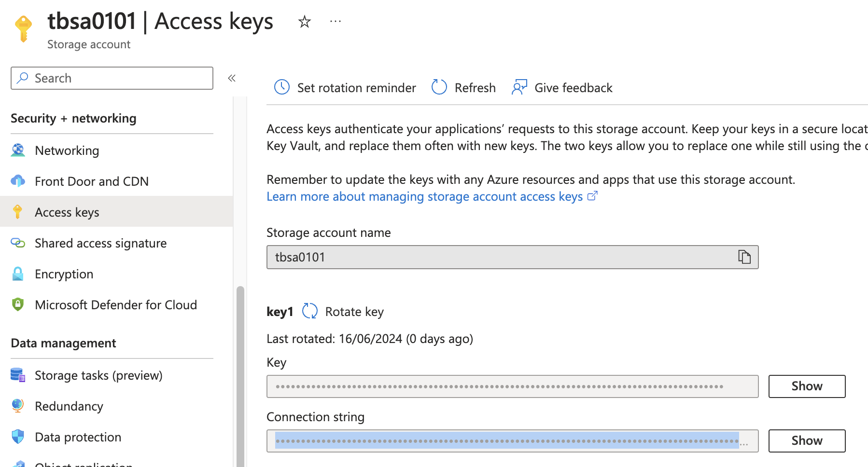Click the magnifier icon in the Search box
868x467 pixels.
(x=22, y=78)
